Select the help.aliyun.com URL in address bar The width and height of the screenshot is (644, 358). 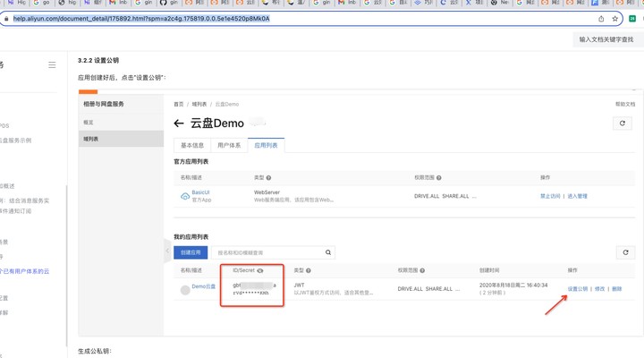click(x=141, y=19)
